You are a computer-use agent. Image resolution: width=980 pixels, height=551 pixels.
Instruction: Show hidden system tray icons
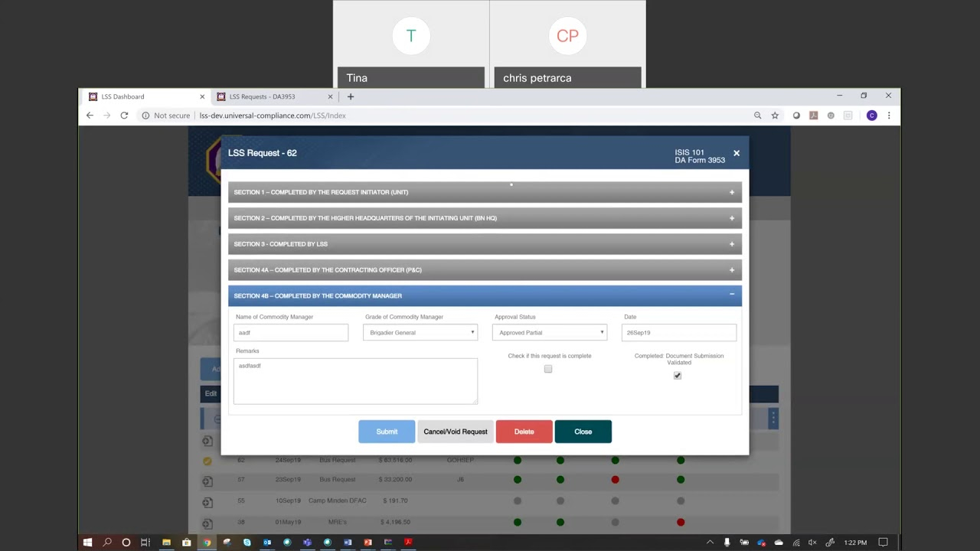710,543
